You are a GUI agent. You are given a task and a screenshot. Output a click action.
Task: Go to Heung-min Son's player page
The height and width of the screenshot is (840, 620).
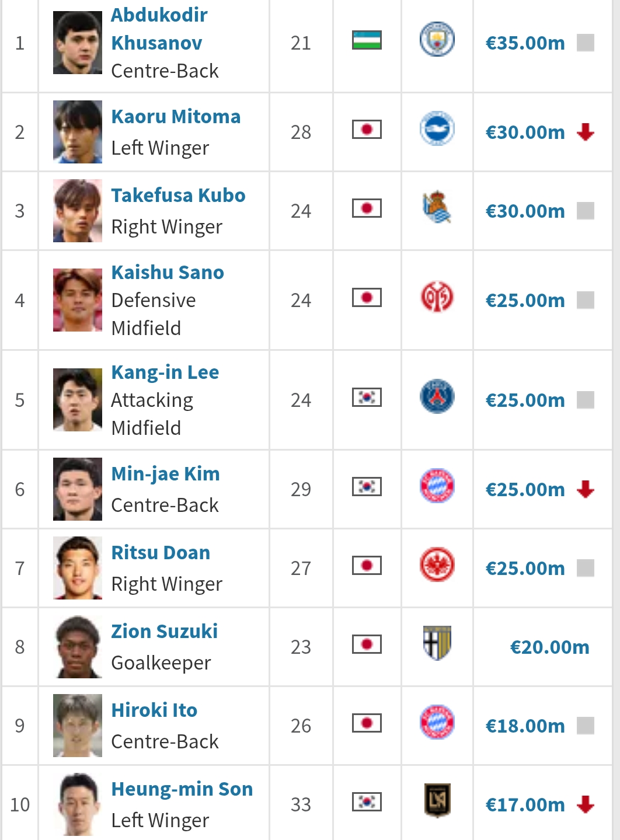(182, 789)
